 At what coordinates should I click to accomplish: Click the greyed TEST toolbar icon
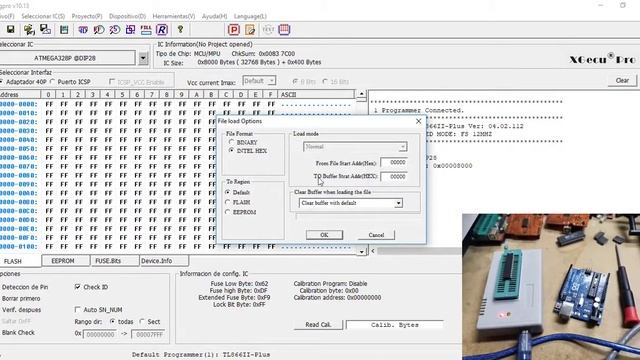pyautogui.click(x=268, y=29)
